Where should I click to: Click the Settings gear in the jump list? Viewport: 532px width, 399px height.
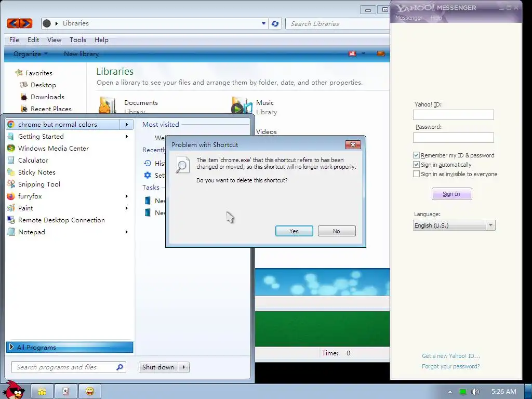(148, 175)
